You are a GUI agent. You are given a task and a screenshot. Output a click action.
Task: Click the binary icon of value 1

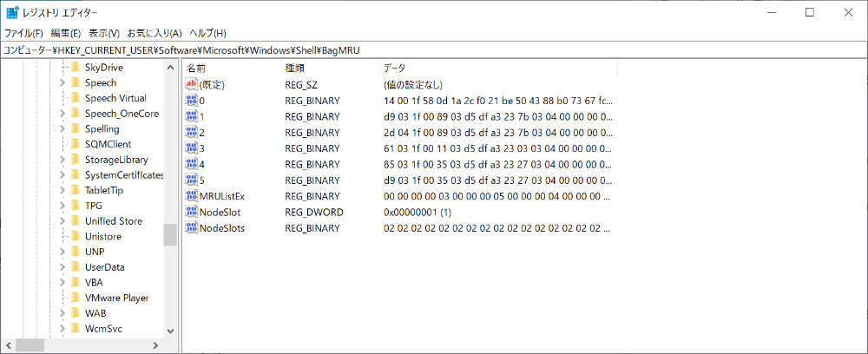(x=192, y=117)
